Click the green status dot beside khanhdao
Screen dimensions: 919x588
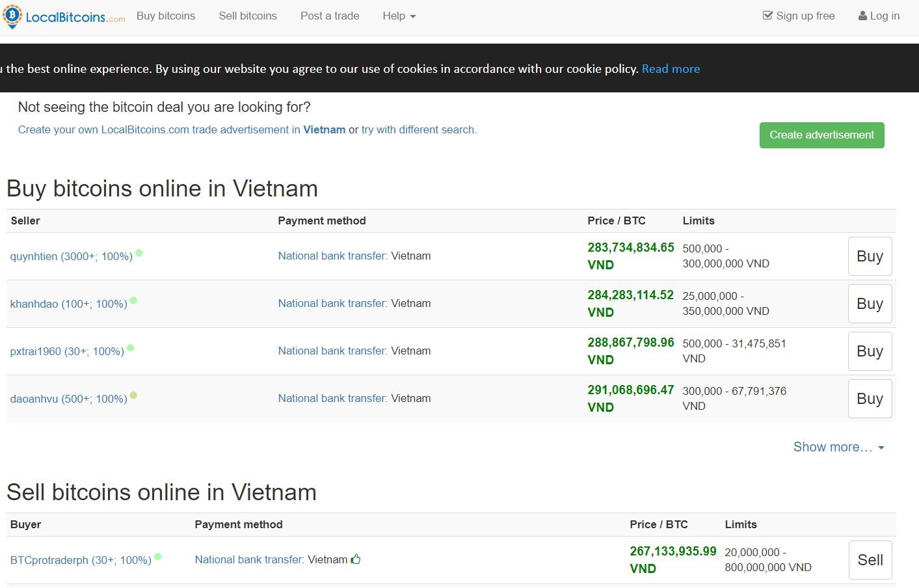click(133, 301)
